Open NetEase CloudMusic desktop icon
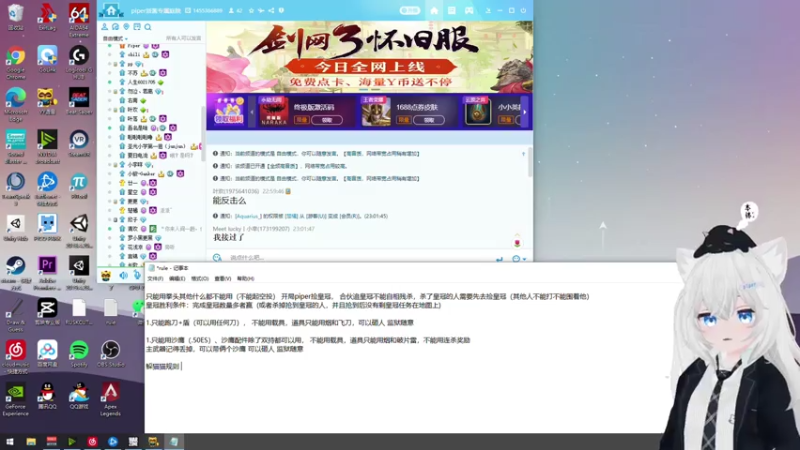800x450 pixels. click(16, 357)
